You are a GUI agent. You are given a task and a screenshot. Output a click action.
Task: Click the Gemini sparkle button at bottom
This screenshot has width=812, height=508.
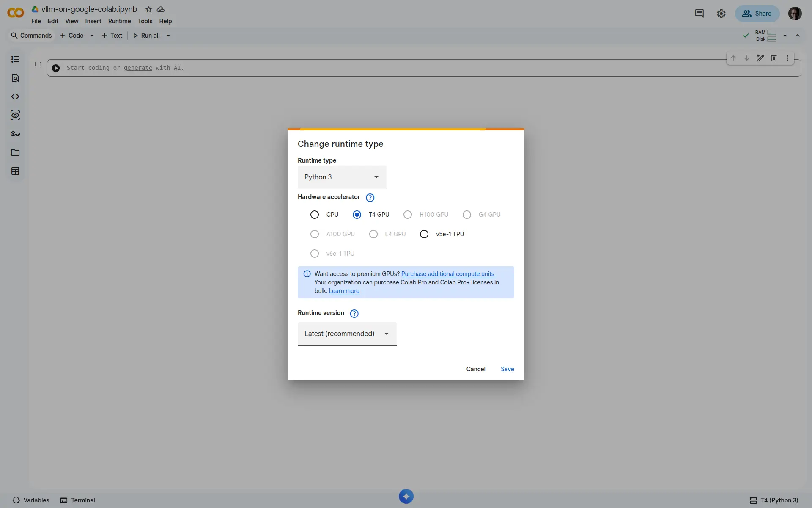coord(406,496)
